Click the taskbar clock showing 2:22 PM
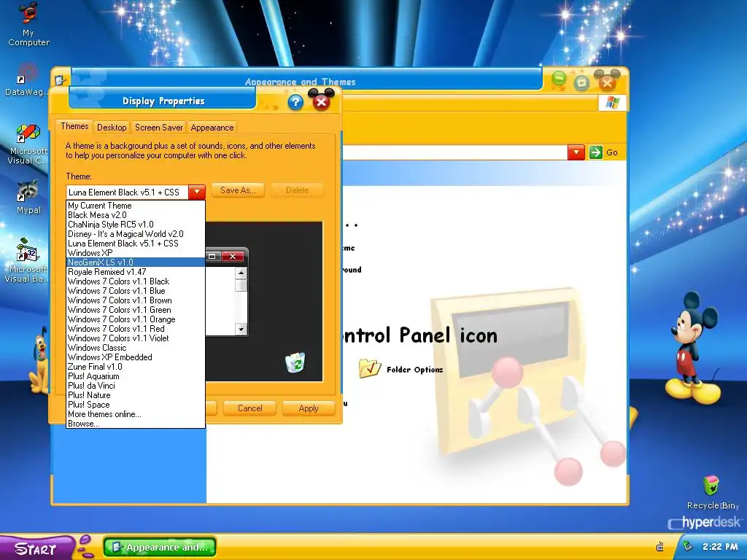The width and height of the screenshot is (747, 560). point(720,547)
